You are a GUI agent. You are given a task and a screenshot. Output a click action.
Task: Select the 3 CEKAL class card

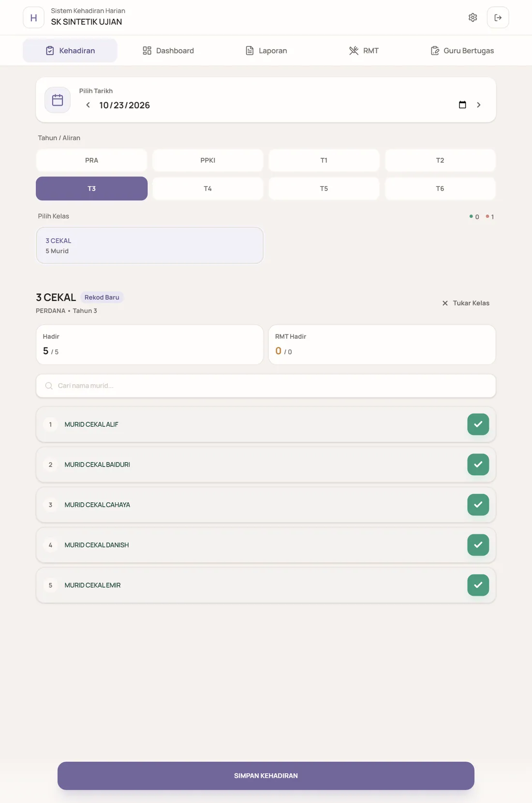150,245
